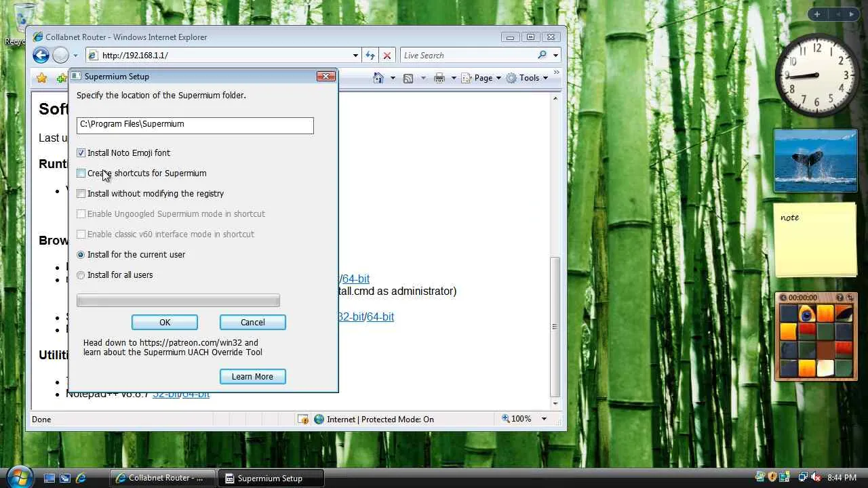Click the IE forward arrow button
This screenshot has height=488, width=868.
[x=60, y=56]
